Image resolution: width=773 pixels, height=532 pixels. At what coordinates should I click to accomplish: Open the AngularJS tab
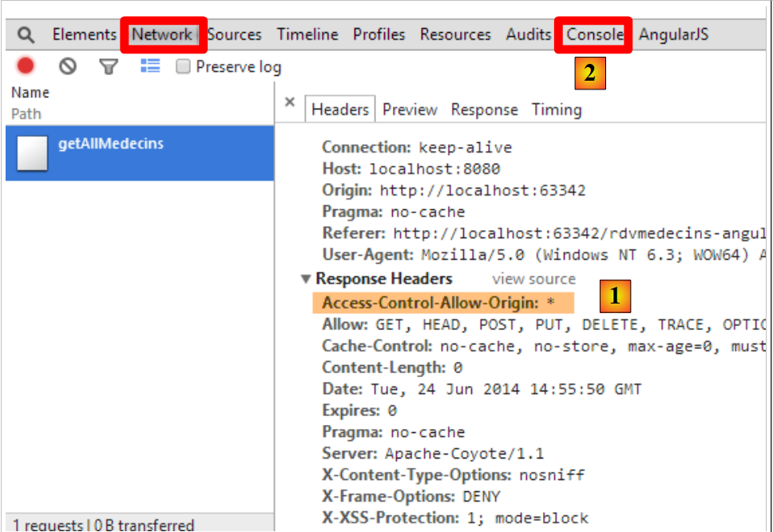[x=673, y=35]
